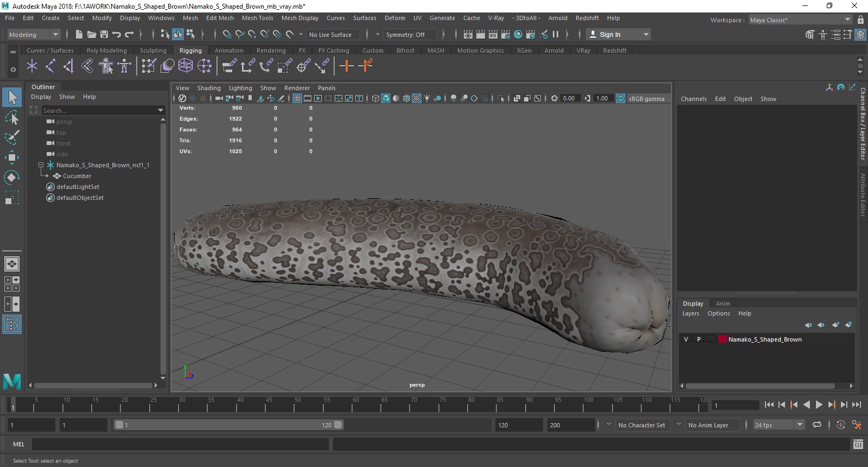This screenshot has width=868, height=467.
Task: Click the MEL script language label
Action: [x=19, y=444]
